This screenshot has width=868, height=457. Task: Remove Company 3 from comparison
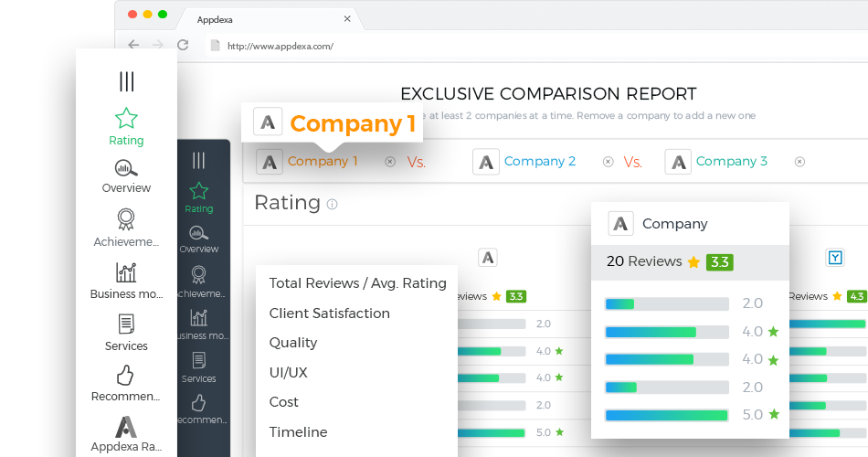799,162
